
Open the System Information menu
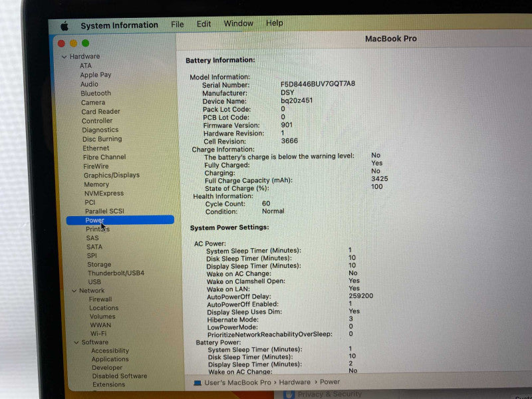(x=120, y=25)
